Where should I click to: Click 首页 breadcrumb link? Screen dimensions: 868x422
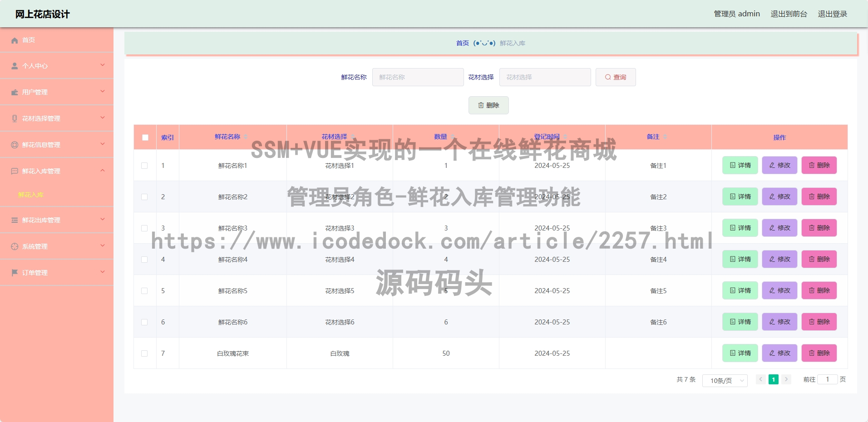pos(463,43)
